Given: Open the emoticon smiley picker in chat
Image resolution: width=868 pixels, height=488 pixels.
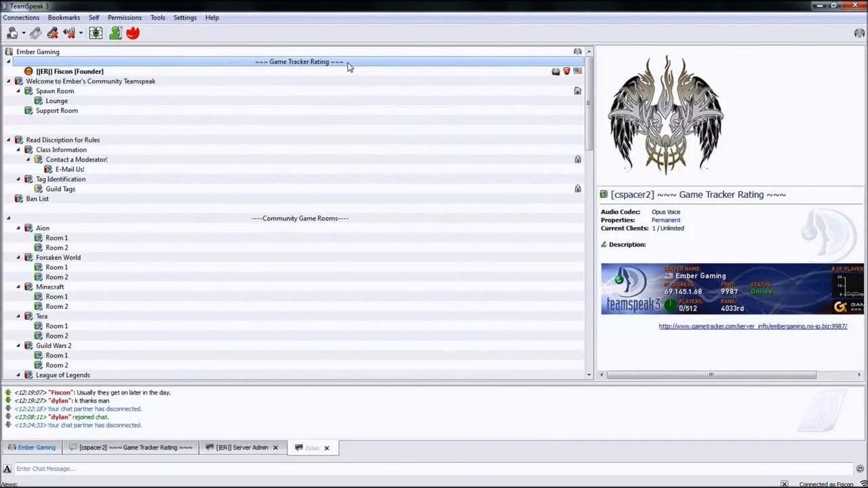Looking at the screenshot, I should 861,468.
